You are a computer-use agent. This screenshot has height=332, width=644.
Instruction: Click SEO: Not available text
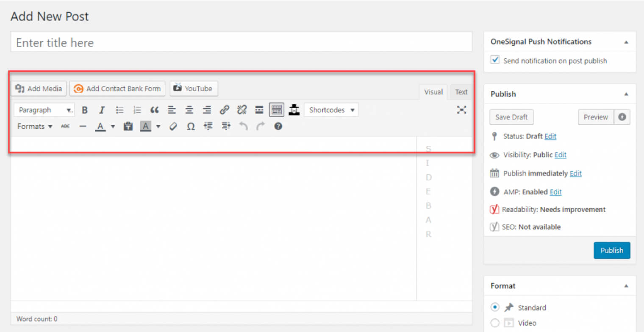(531, 227)
